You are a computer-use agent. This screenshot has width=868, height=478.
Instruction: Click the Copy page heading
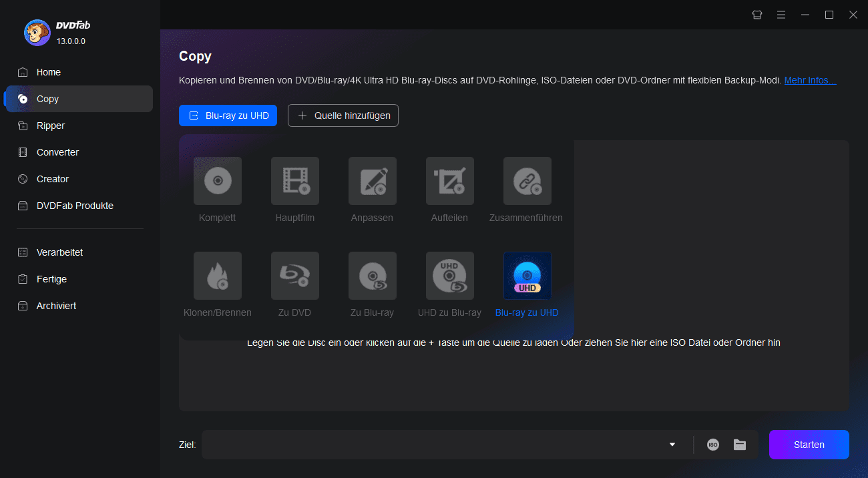point(195,57)
